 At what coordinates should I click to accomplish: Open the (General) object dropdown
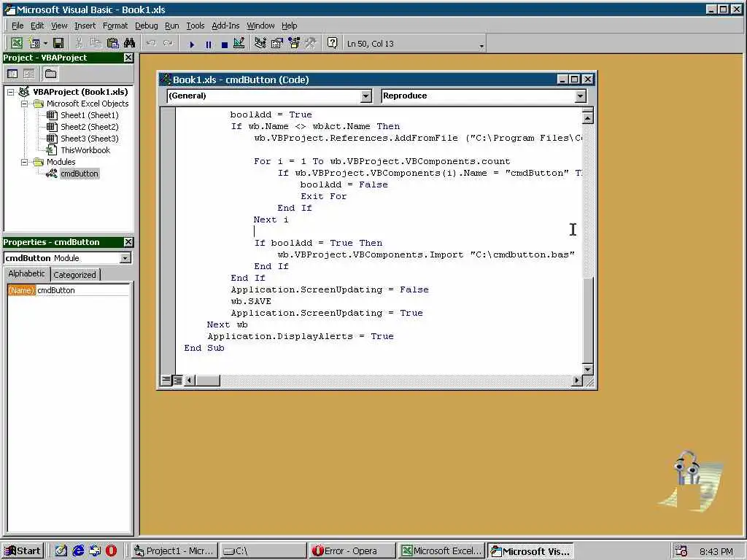click(365, 96)
